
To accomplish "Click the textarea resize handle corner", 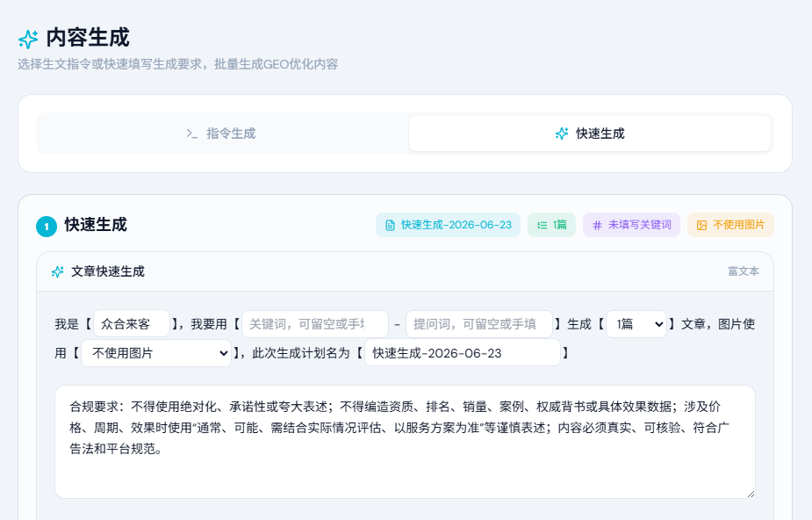I will pyautogui.click(x=751, y=494).
